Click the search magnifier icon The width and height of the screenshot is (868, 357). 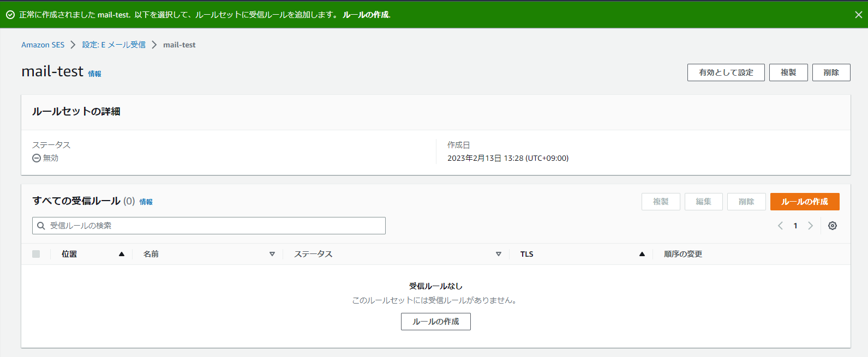(x=41, y=226)
